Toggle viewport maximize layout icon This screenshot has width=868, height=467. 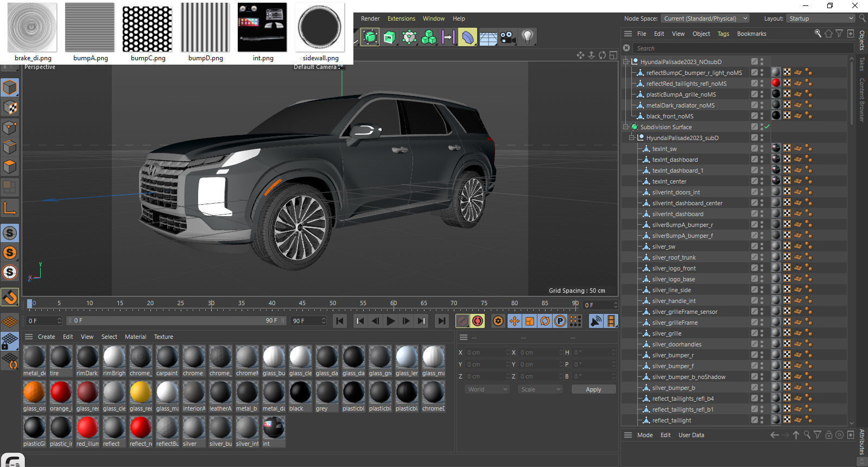coord(613,55)
